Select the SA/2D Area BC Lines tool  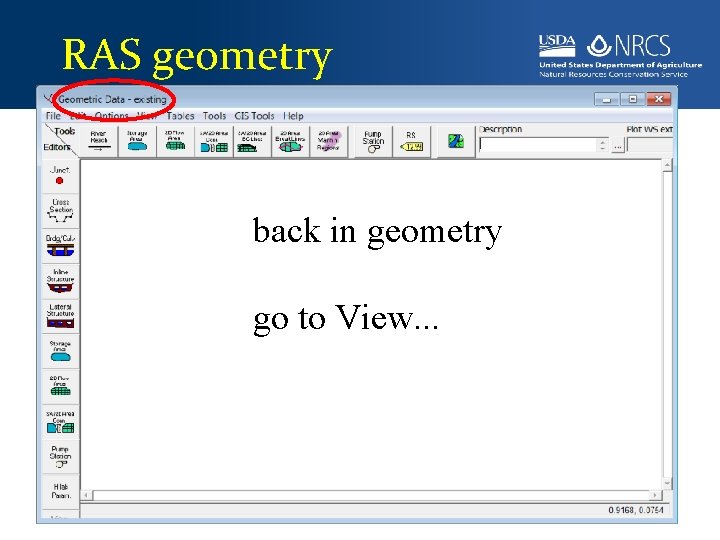pyautogui.click(x=252, y=141)
